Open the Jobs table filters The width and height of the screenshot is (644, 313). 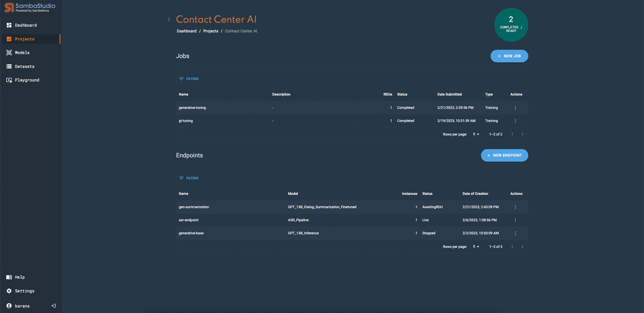189,79
